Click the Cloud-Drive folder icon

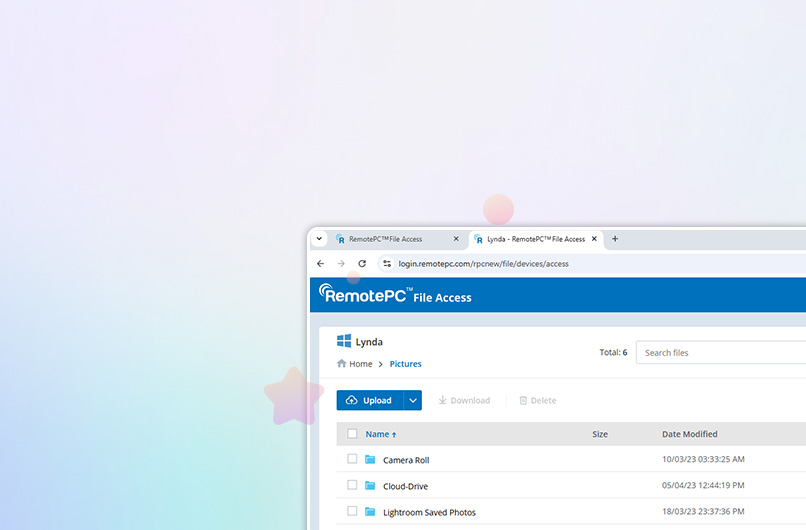[370, 485]
